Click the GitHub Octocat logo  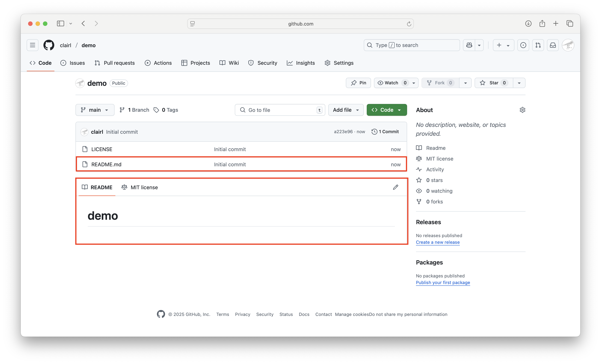[x=49, y=45]
